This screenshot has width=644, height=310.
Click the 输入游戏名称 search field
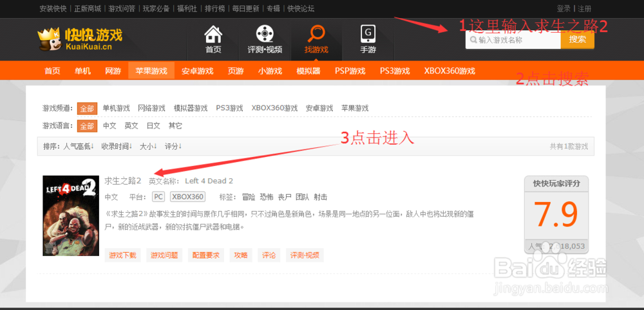(513, 40)
